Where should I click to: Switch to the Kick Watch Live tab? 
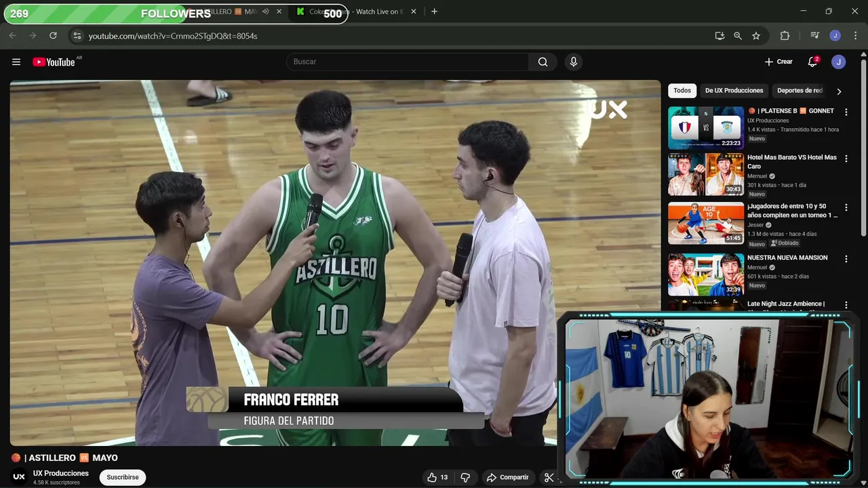tap(356, 12)
